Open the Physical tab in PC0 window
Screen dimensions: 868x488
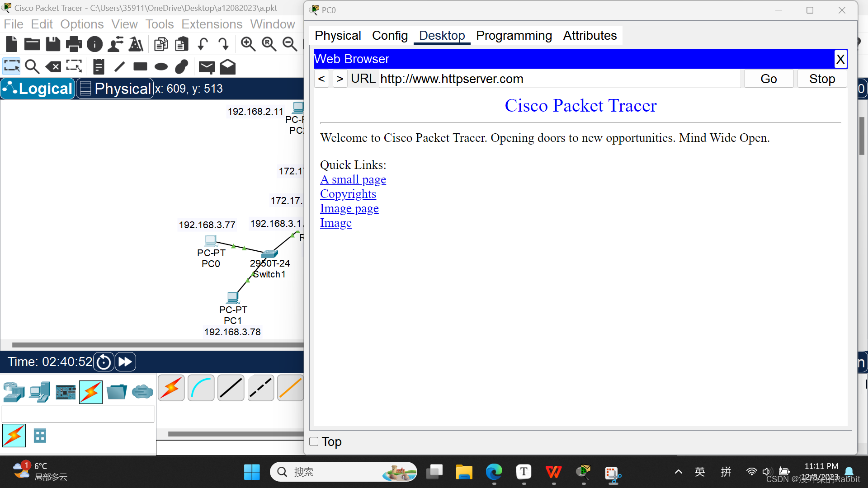[338, 35]
